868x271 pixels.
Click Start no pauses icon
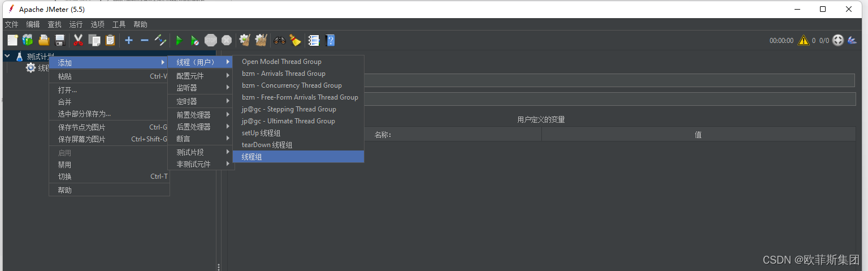194,40
